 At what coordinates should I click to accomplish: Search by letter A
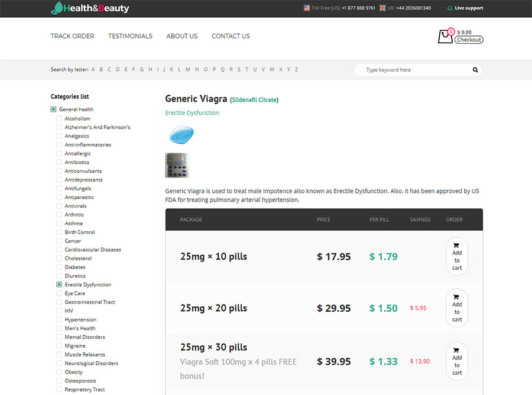93,69
